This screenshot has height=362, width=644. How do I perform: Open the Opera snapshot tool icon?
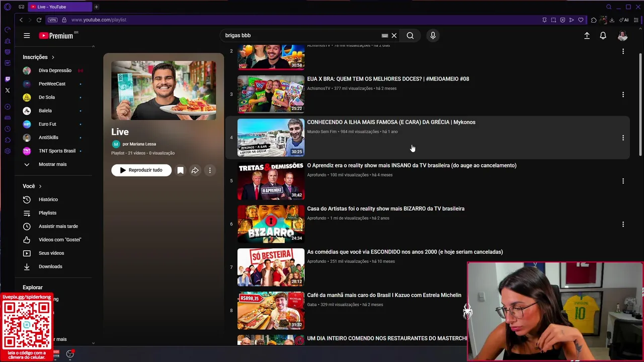tap(553, 20)
